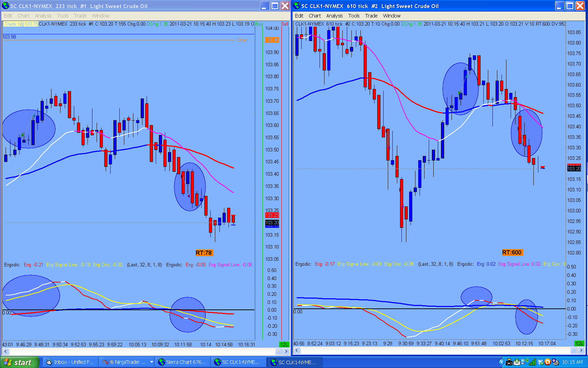This screenshot has height=368, width=588.
Task: Maximize the 233 tick chart window
Action: point(275,6)
